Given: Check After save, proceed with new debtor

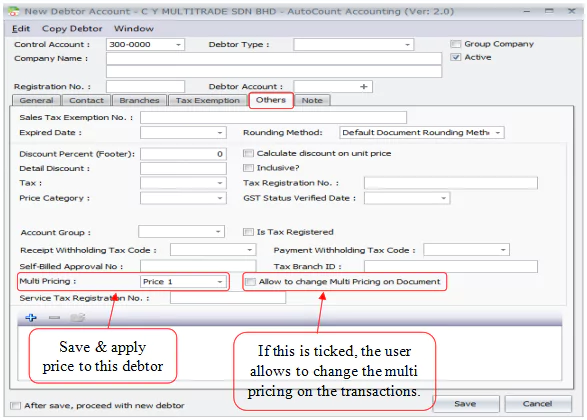Looking at the screenshot, I should 15,405.
